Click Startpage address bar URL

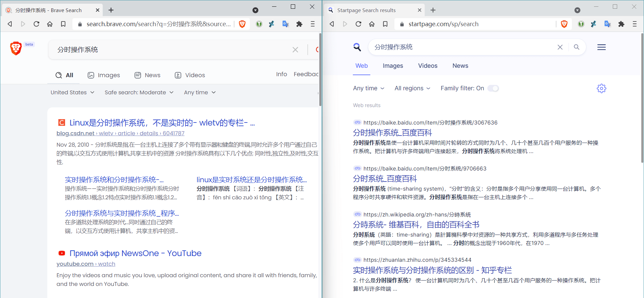pos(443,24)
